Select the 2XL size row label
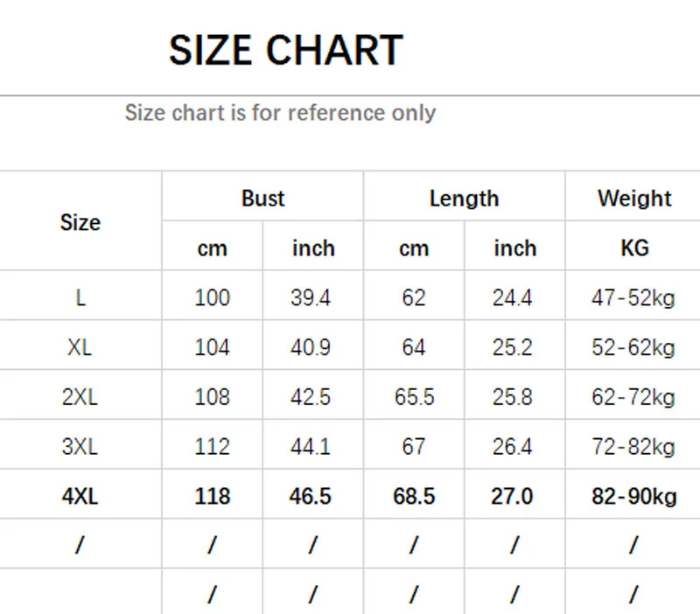The height and width of the screenshot is (614, 700). 80,397
